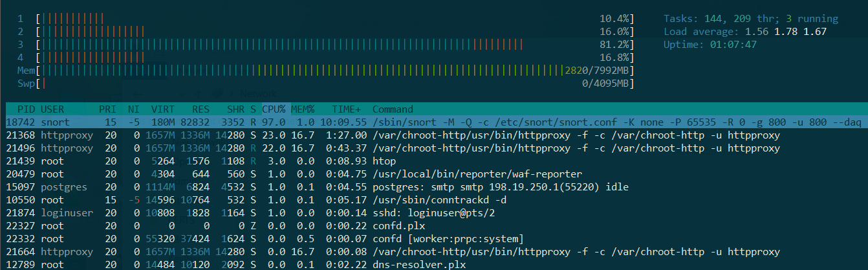
Task: Sort by the NI column header
Action: click(133, 109)
